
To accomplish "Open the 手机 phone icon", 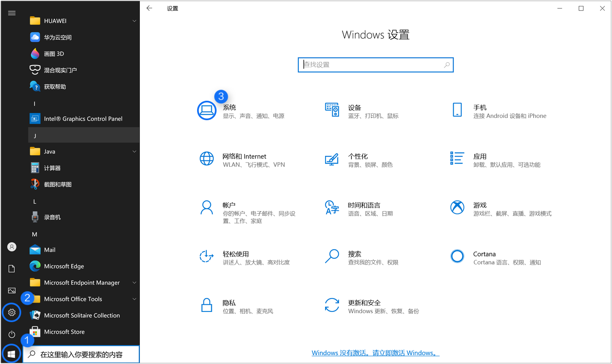I will click(457, 110).
